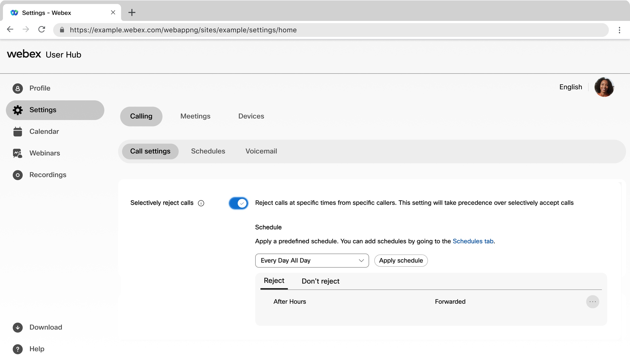630x364 pixels.
Task: Click the Selectively reject calls label
Action: [162, 203]
